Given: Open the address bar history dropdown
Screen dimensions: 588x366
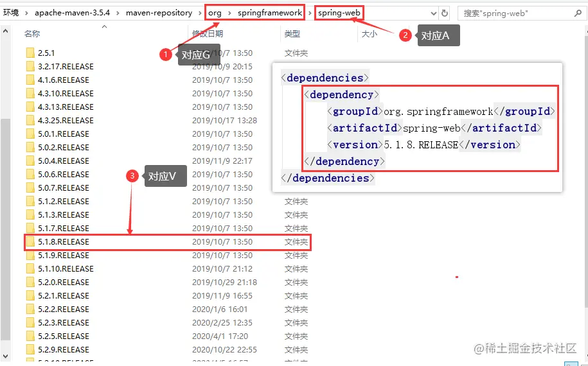Looking at the screenshot, I should tap(434, 13).
